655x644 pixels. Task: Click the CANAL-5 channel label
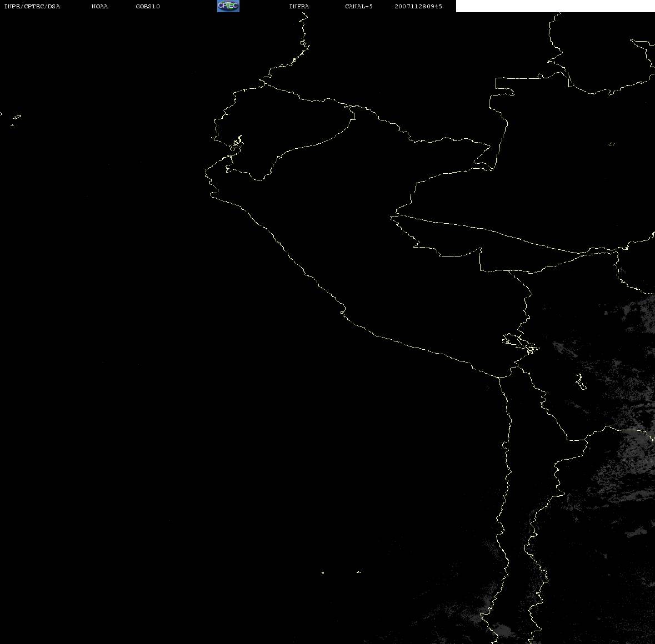(359, 6)
